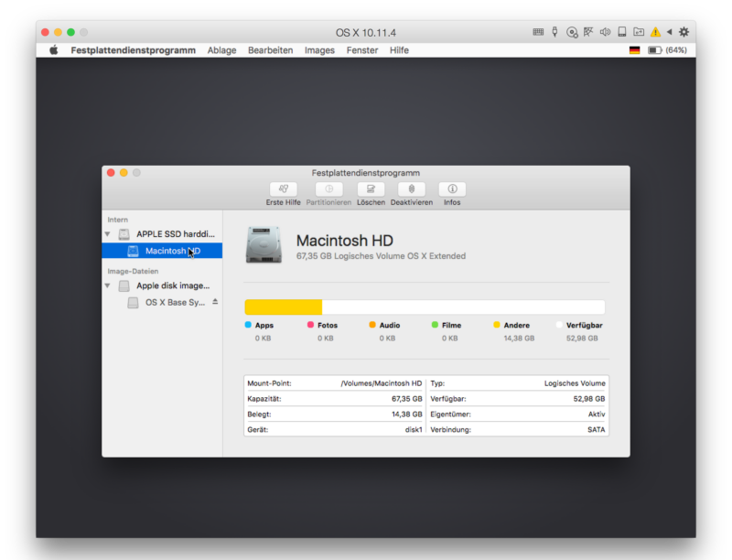Click the 'Intern' sidebar section header
732x560 pixels.
[x=118, y=220]
